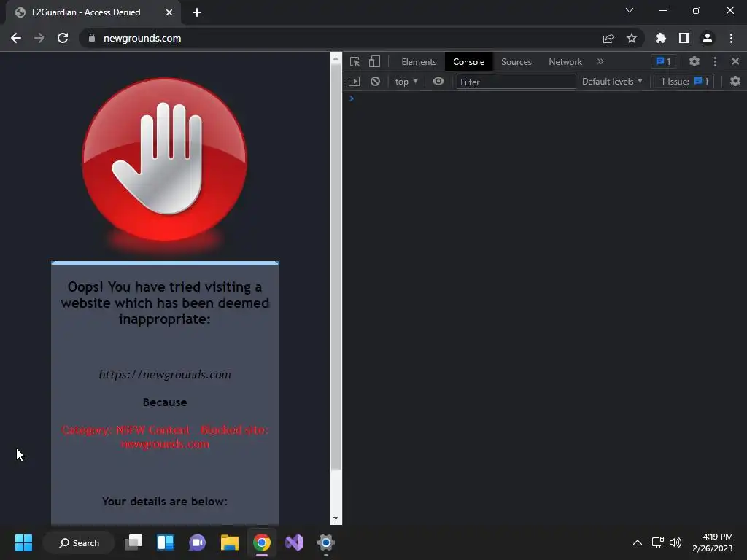The width and height of the screenshot is (747, 560).
Task: Switch to the Sources panel
Action: 516,62
